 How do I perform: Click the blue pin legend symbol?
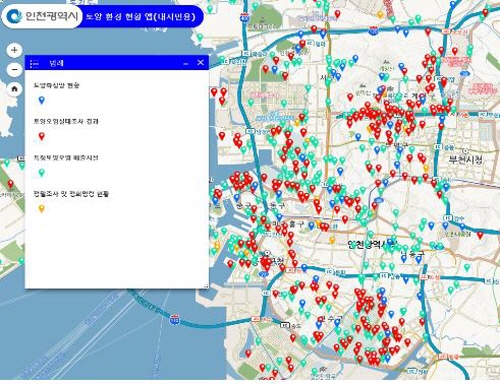click(x=41, y=100)
